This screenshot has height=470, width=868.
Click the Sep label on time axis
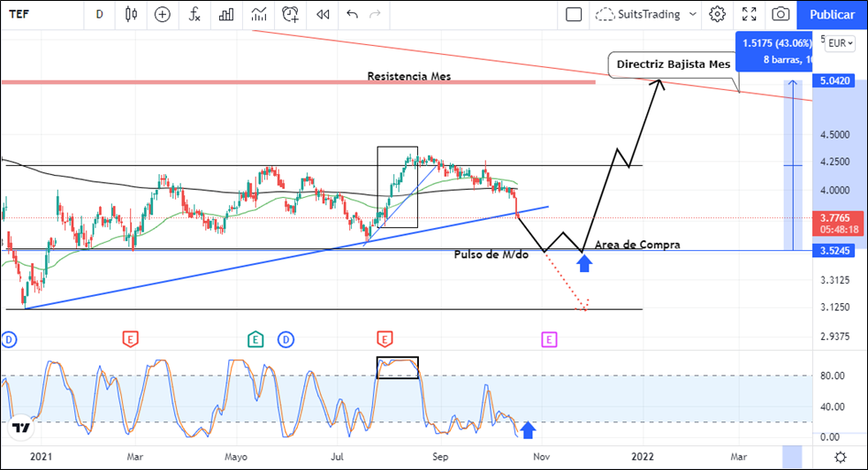tap(440, 457)
